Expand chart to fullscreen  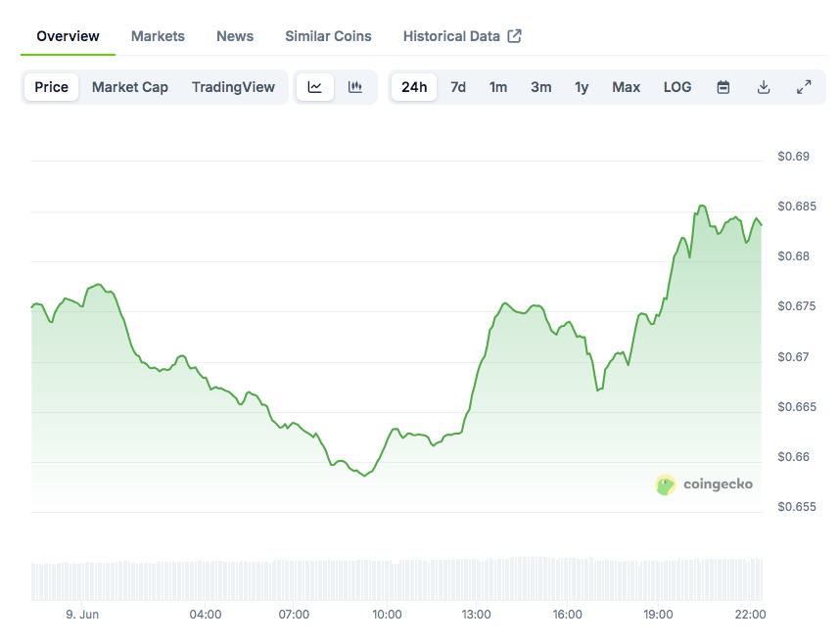tap(804, 87)
